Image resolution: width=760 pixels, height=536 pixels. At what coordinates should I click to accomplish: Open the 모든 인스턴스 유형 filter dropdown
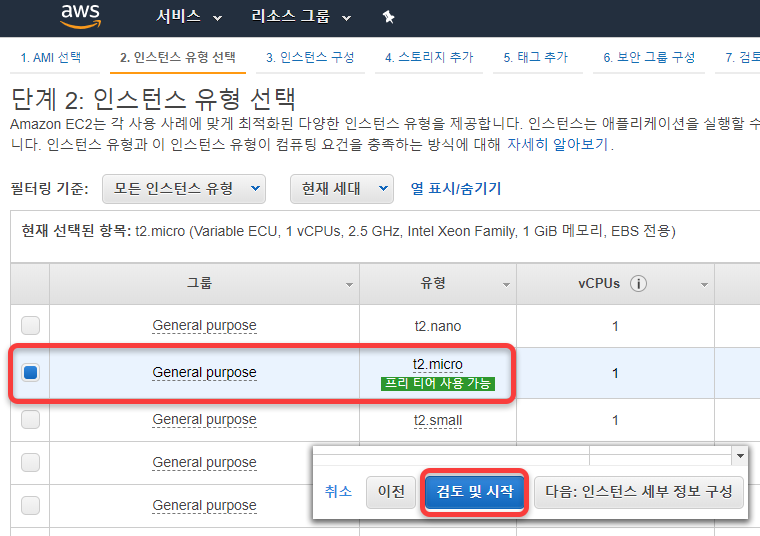184,189
